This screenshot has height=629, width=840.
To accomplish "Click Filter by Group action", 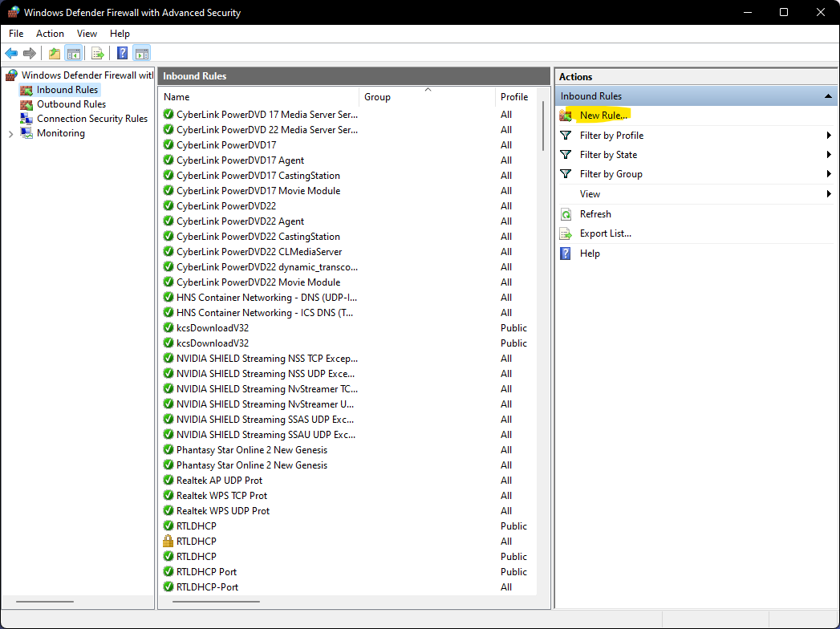I will (611, 174).
